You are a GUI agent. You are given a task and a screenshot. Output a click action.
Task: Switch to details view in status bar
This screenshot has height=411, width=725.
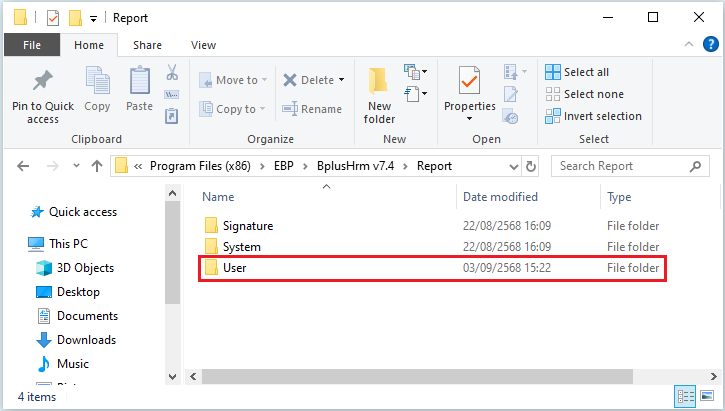[686, 395]
